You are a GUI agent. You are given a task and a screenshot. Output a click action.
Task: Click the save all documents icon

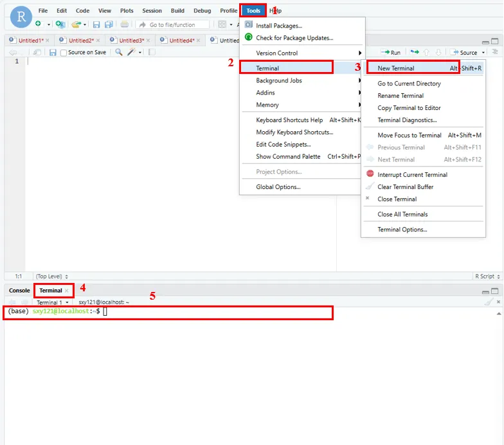tap(107, 24)
